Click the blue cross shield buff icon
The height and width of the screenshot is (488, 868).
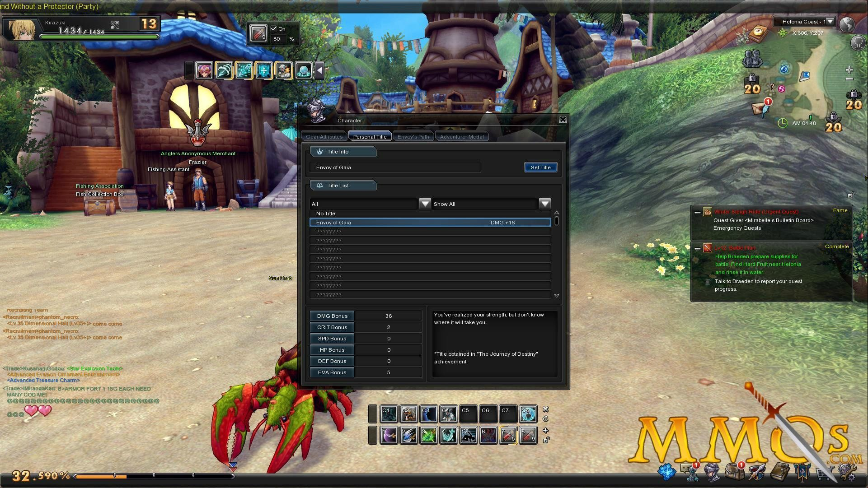pyautogui.click(x=264, y=70)
